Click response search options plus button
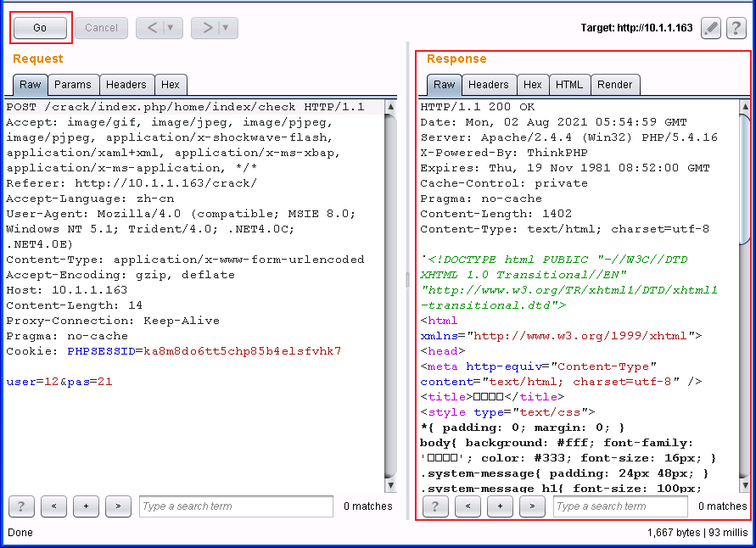756x548 pixels. 500,506
